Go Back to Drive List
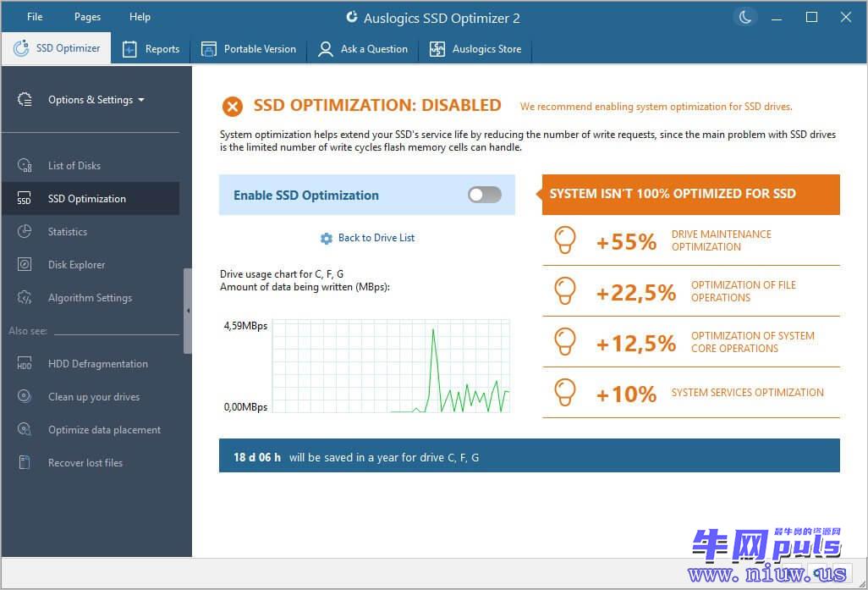868x590 pixels. tap(376, 238)
